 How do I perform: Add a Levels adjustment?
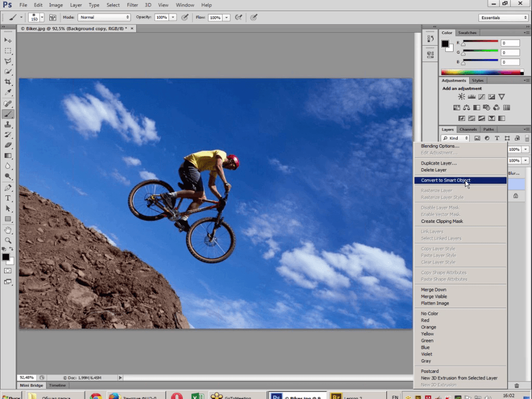coord(471,97)
